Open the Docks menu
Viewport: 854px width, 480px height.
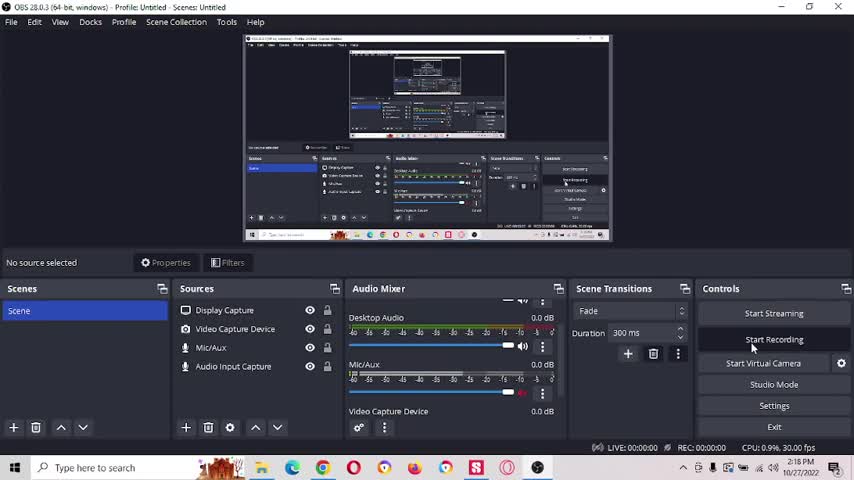[90, 22]
